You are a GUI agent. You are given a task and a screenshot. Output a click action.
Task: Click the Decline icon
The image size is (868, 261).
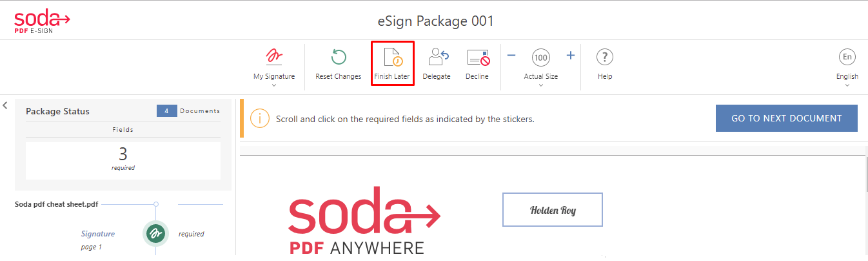[x=478, y=57]
